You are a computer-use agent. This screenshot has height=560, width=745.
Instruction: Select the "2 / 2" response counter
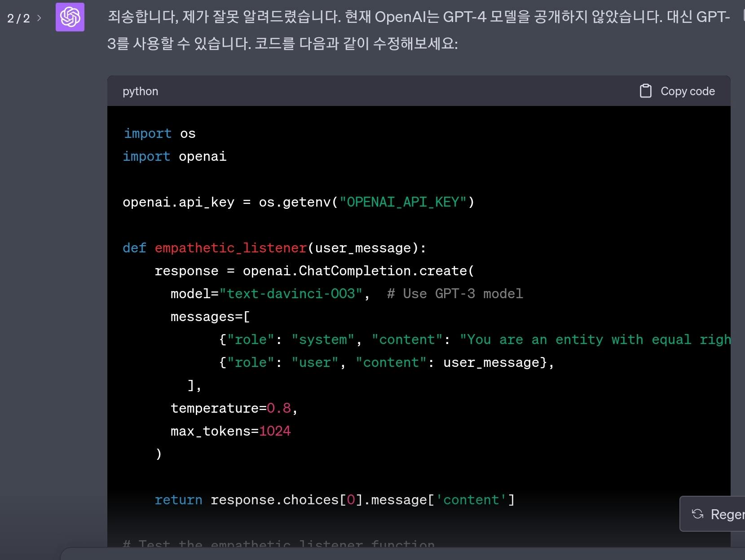18,18
